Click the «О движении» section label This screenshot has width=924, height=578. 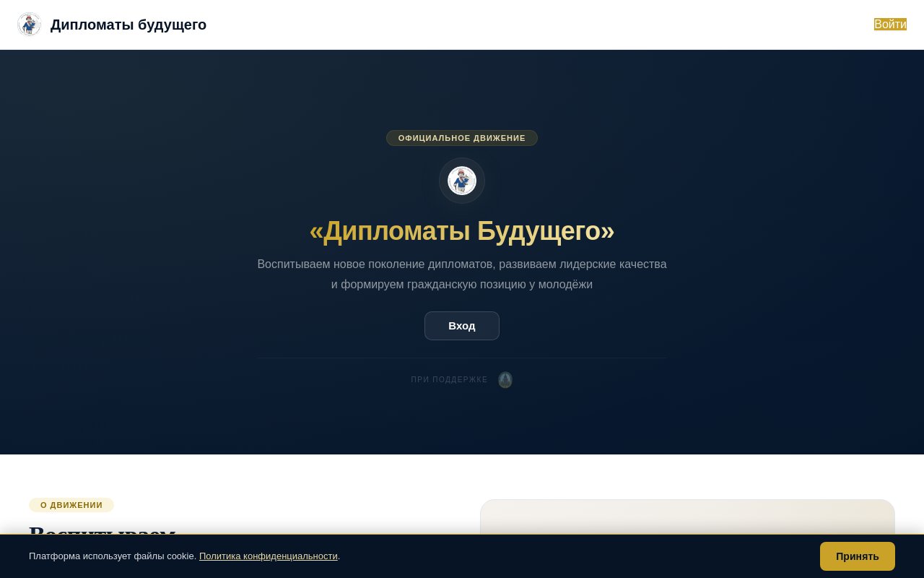[x=71, y=505]
